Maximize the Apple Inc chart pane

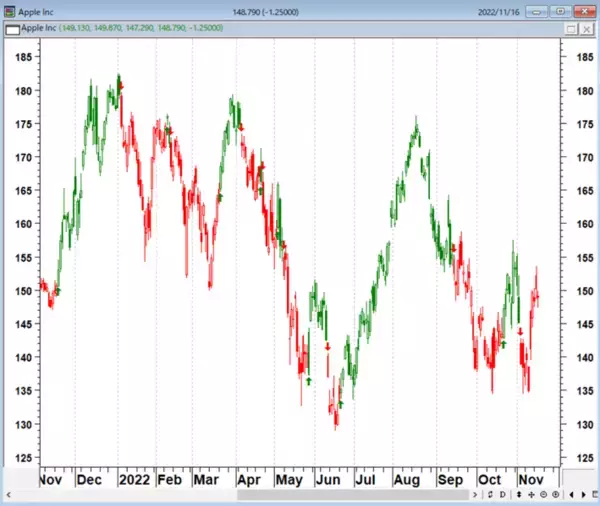point(571,29)
